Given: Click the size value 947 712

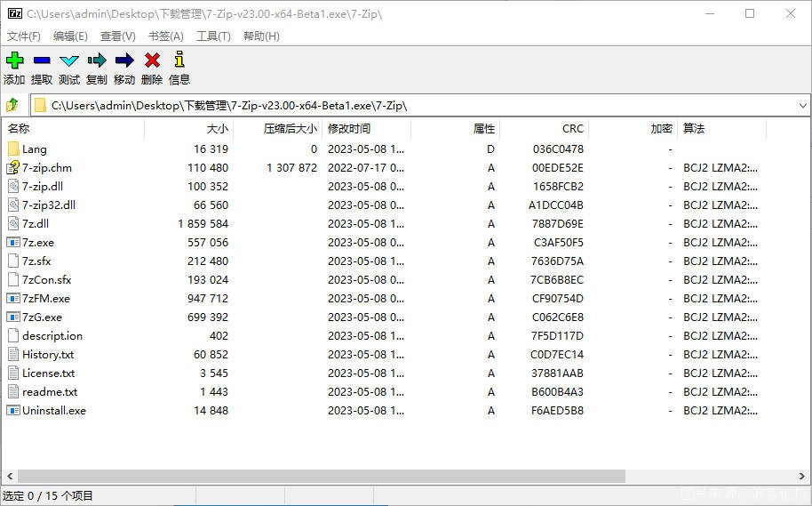Looking at the screenshot, I should point(208,298).
